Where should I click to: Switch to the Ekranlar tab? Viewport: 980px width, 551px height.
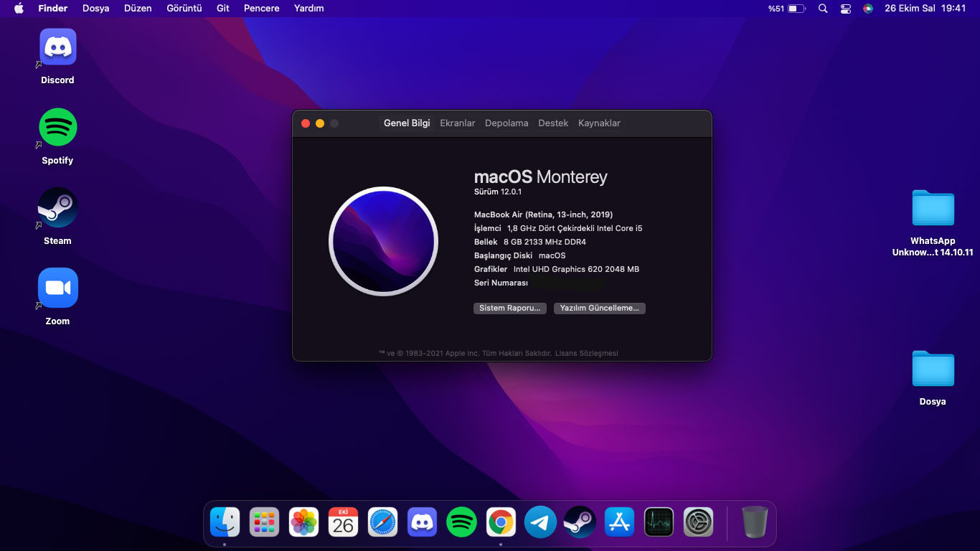(x=457, y=123)
